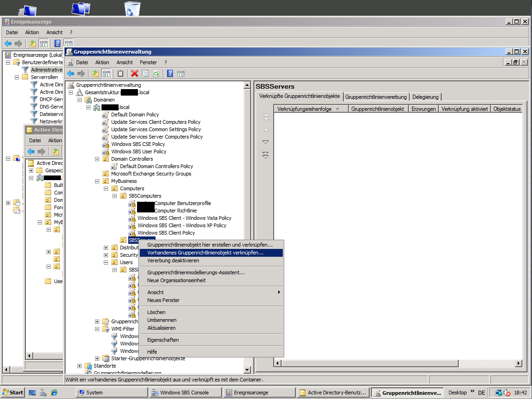
Task: Choose 'Gruppenrichtlinienobjekt hier erstellen und verknüpfen...'
Action: (x=211, y=245)
